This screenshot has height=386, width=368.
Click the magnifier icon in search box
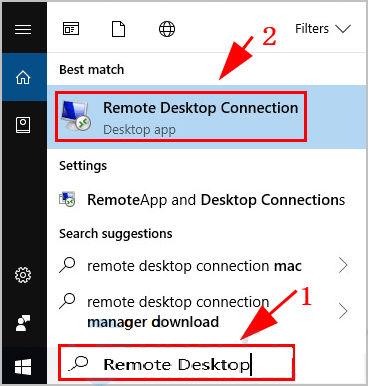point(79,363)
